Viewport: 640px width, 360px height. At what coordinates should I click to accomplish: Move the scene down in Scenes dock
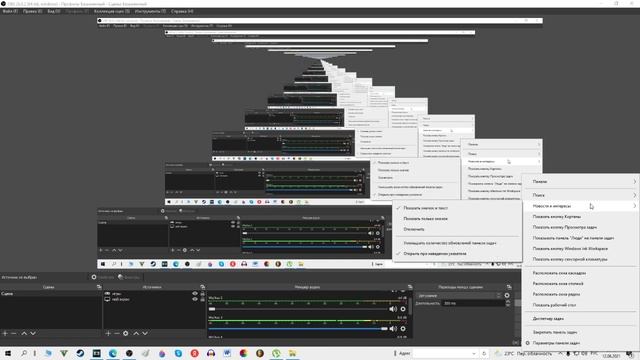tap(33, 333)
